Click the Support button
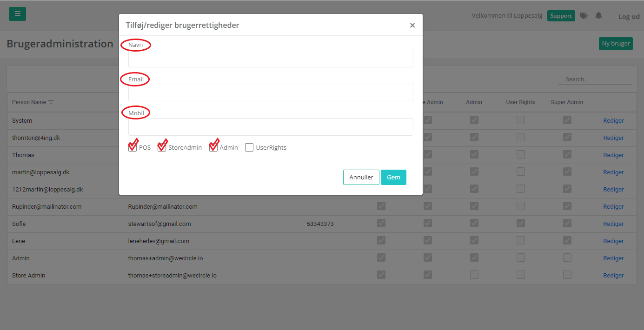This screenshot has width=644, height=330. 561,16
